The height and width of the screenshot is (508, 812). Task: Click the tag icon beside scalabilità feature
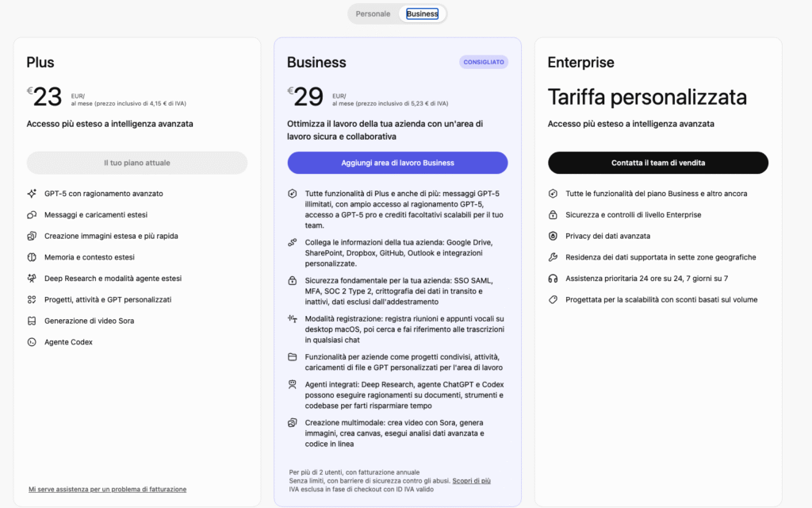[553, 300]
